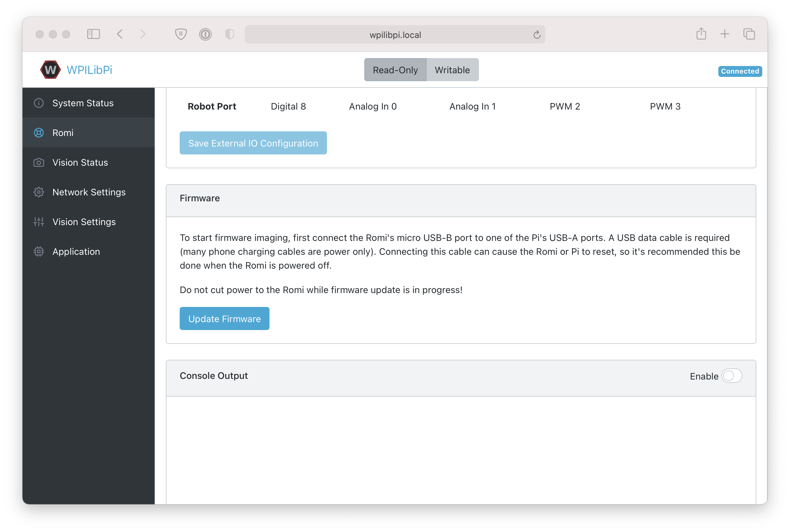Click the PWM 2 column header
The height and width of the screenshot is (532, 790).
[x=565, y=106]
